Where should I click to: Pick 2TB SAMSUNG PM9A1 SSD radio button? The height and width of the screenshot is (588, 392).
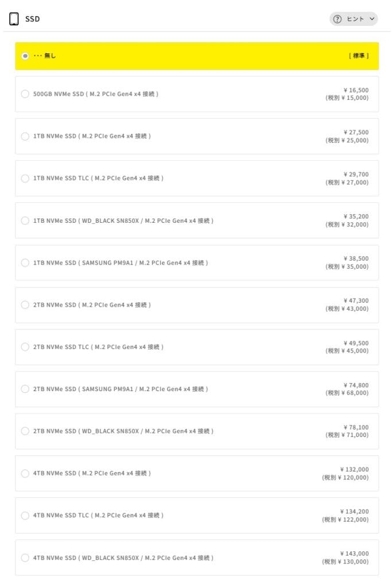[25, 389]
